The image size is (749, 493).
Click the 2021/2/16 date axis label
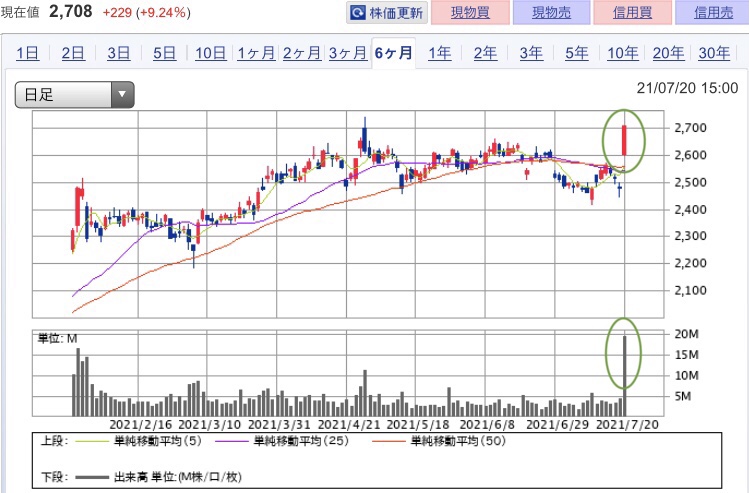140,424
